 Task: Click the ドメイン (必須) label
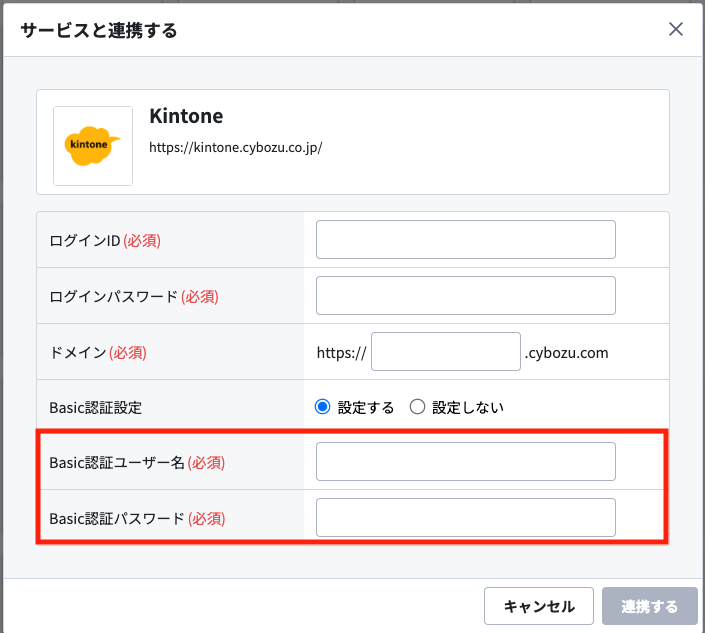98,352
